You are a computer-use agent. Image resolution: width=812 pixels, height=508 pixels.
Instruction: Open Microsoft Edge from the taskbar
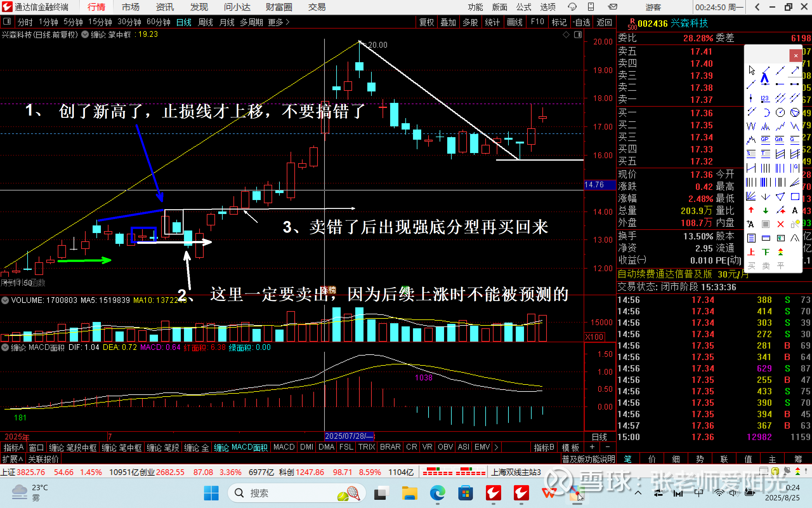pyautogui.click(x=437, y=493)
